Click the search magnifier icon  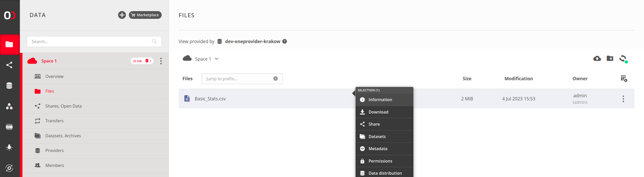click(154, 41)
